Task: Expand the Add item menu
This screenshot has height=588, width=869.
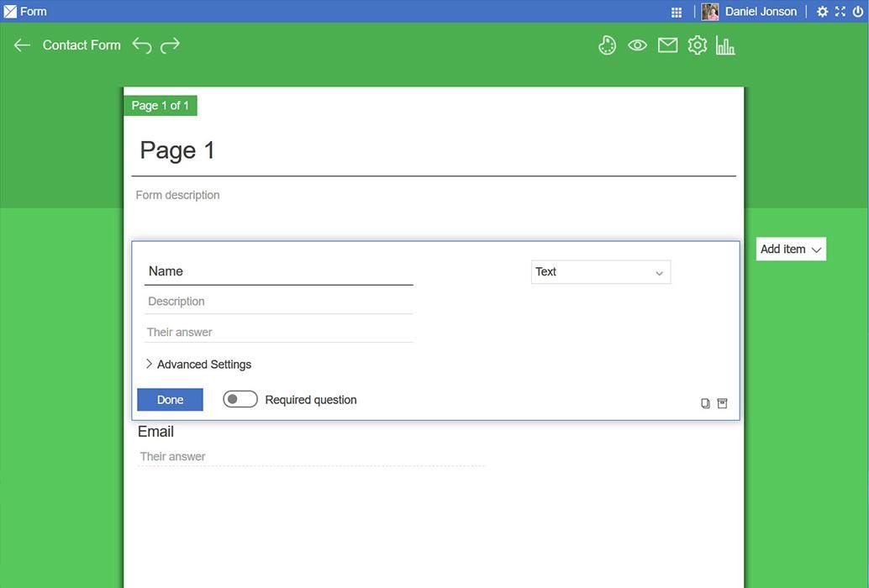Action: 791,249
